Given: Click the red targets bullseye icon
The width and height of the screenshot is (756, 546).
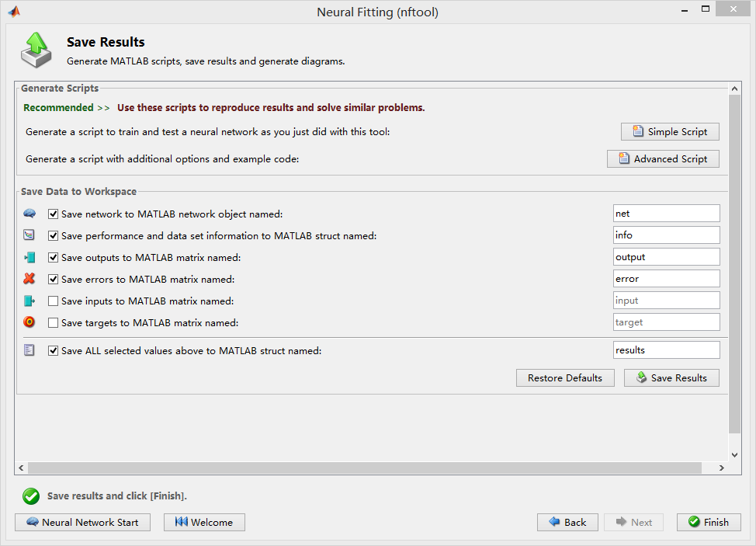Looking at the screenshot, I should coord(29,322).
